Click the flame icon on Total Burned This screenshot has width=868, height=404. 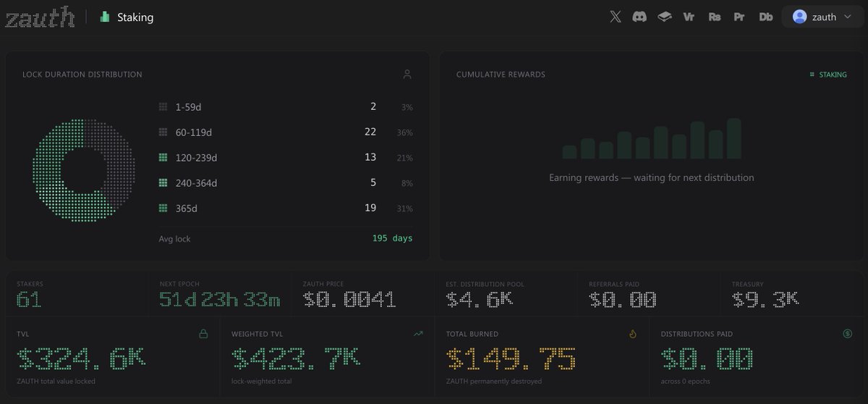click(633, 334)
